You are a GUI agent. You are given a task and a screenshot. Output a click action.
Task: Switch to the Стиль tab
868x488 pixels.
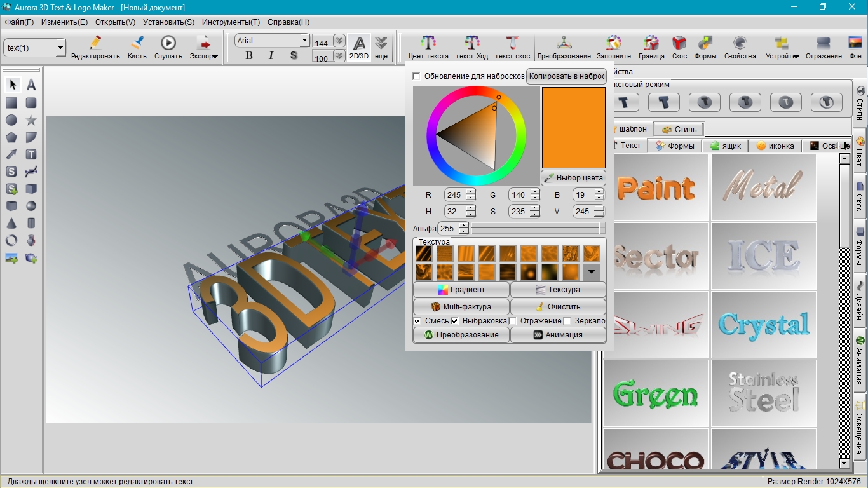(x=679, y=130)
